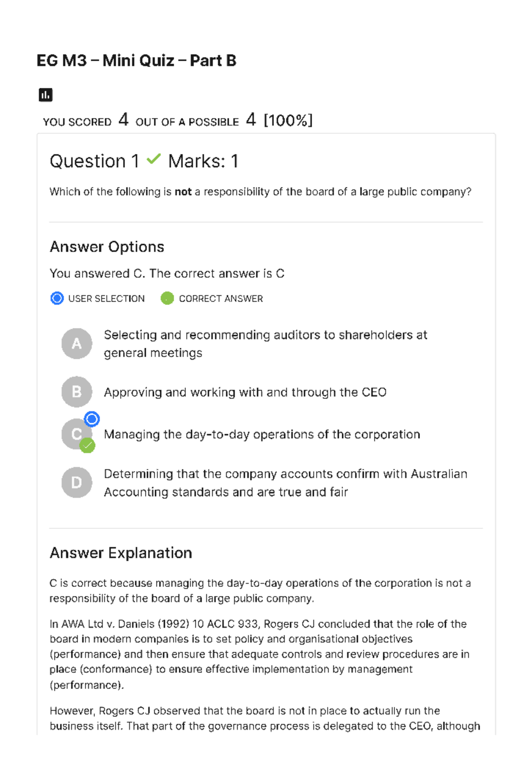Open the quiz score statistics chart icon
532x771 pixels.
[x=46, y=94]
